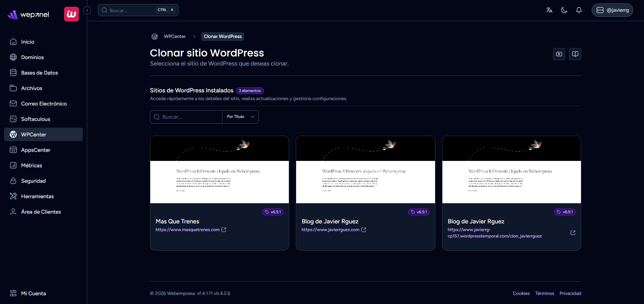
Task: Click the 3 elementos badge
Action: [250, 91]
